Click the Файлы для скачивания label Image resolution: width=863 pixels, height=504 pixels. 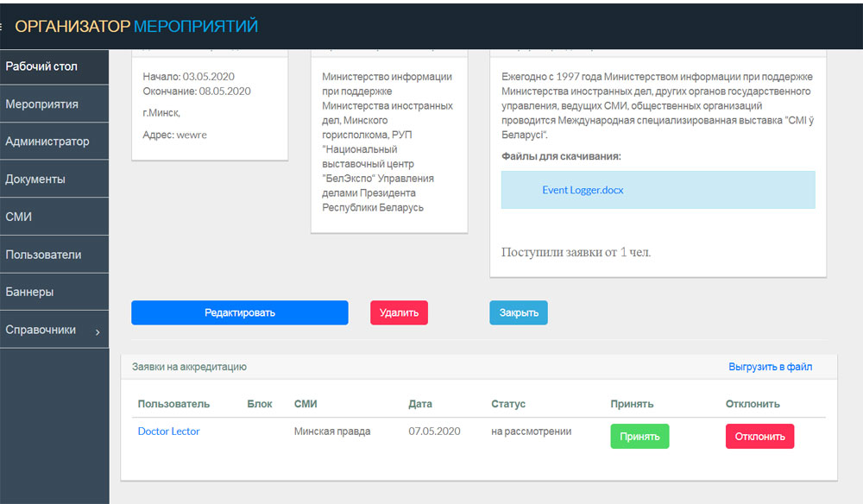(x=561, y=157)
